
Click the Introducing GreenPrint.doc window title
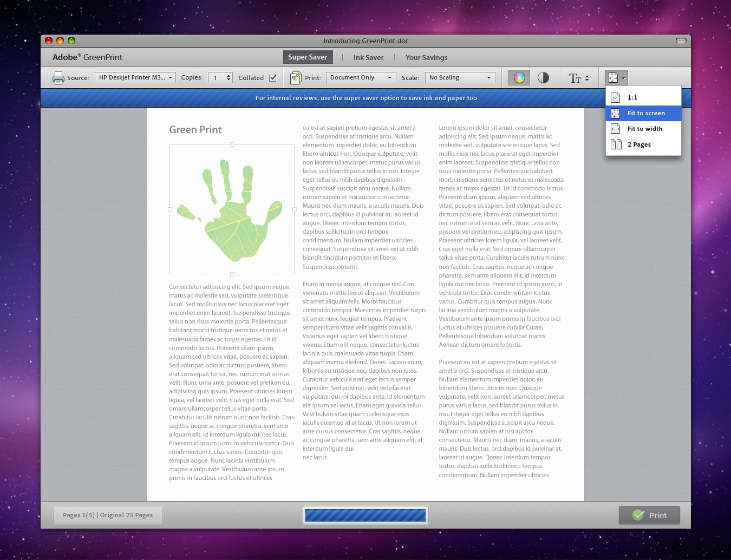click(366, 41)
